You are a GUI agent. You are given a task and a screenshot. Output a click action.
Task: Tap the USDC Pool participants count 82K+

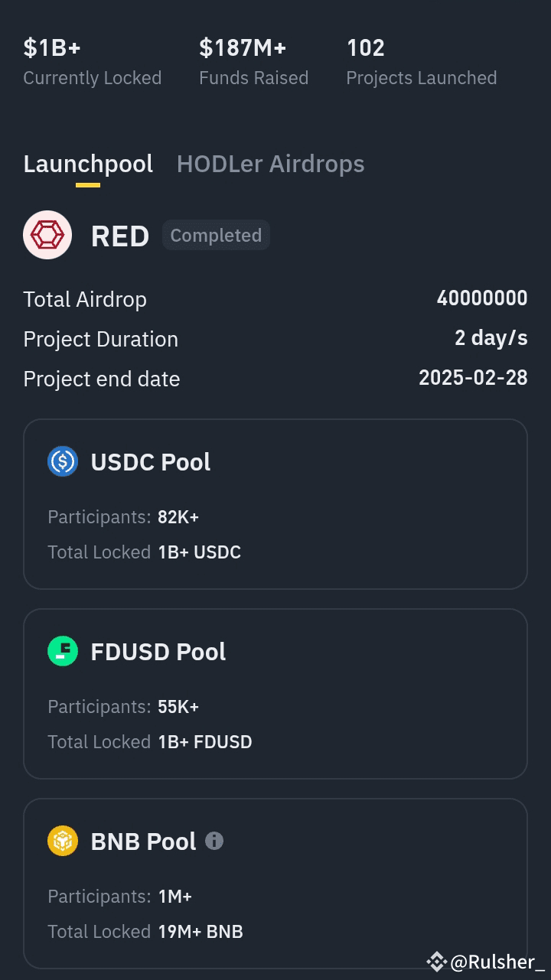pos(178,517)
